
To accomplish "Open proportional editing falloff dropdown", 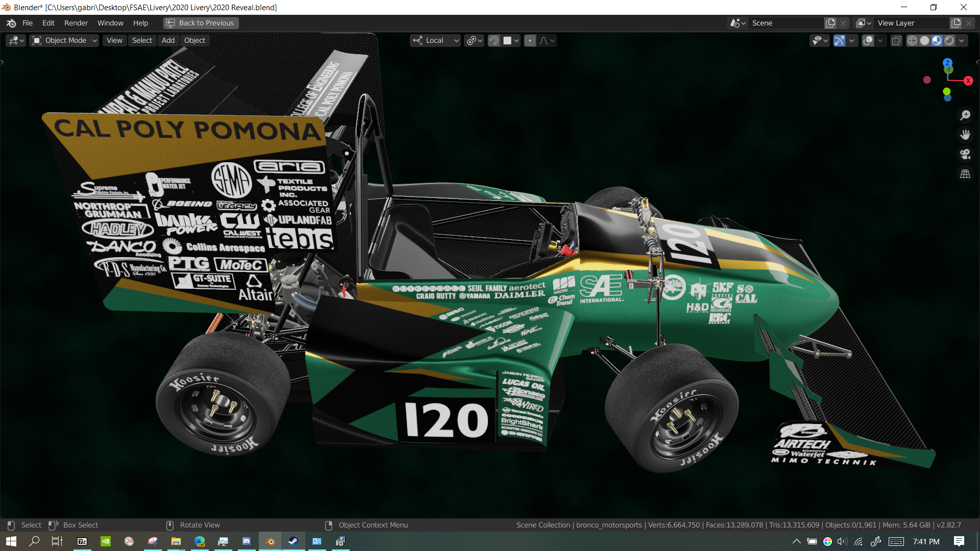I will coord(547,40).
